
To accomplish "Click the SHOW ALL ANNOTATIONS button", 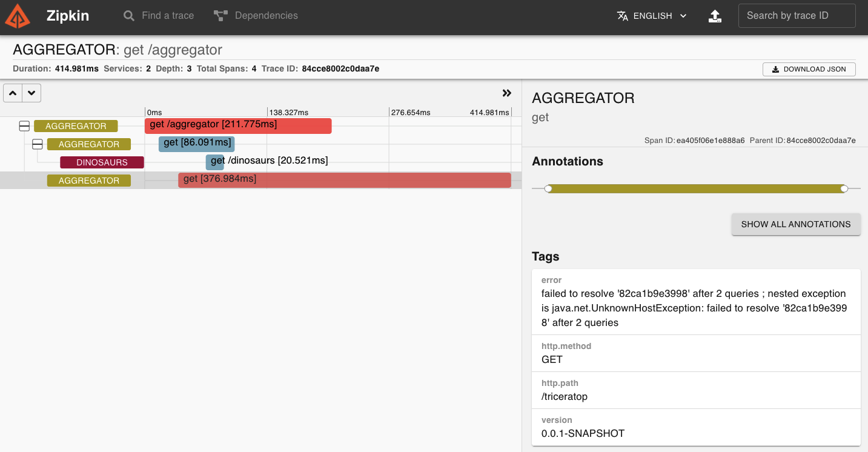I will [x=796, y=224].
